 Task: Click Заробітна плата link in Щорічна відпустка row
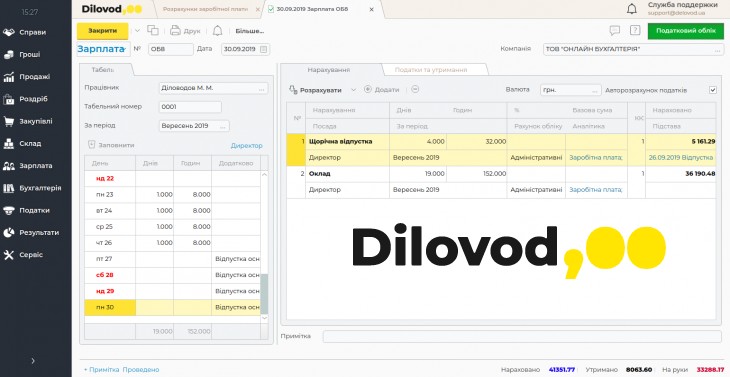click(595, 158)
